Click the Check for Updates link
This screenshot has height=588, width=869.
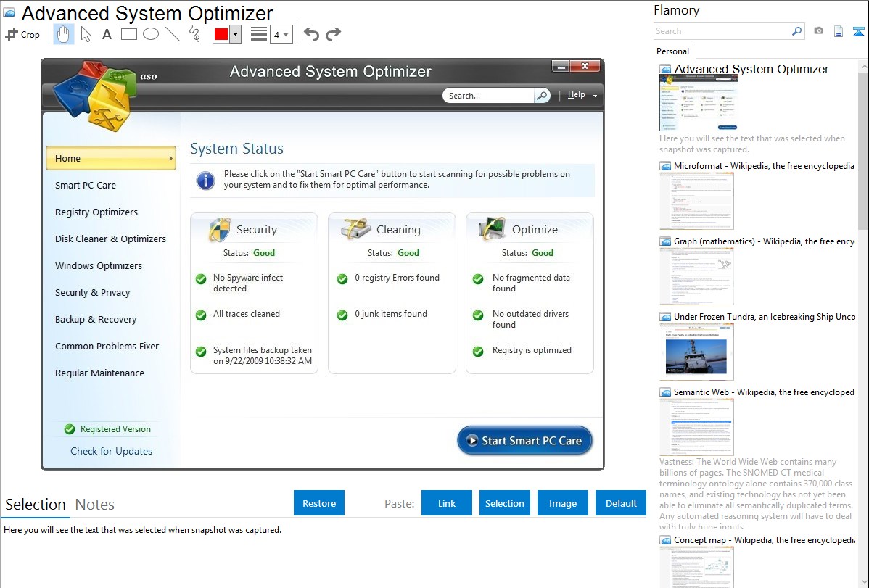coord(112,451)
